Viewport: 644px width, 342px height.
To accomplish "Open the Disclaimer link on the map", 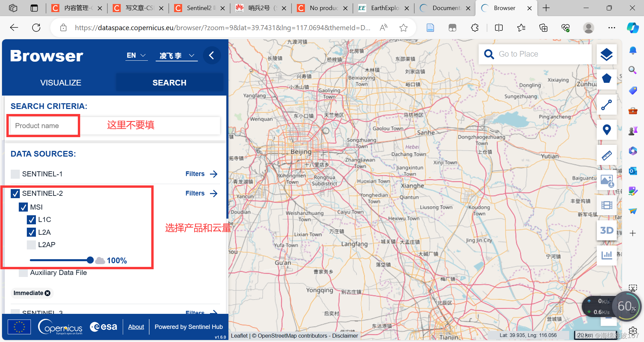I will [x=345, y=336].
